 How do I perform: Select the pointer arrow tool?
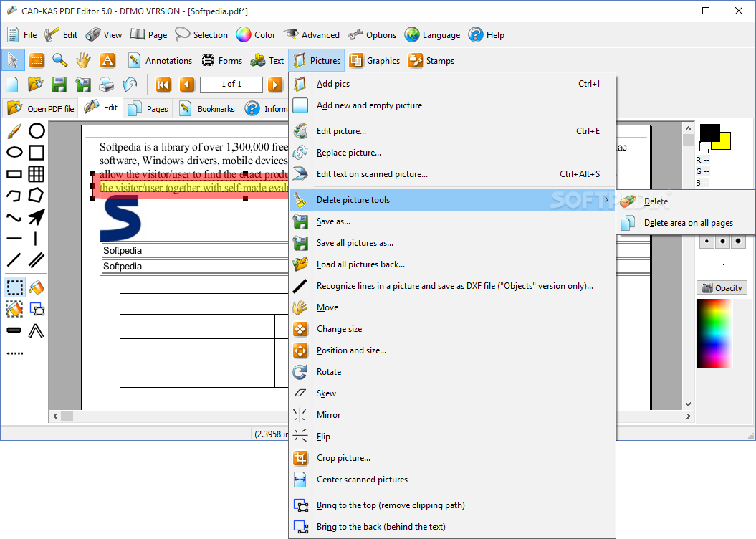point(12,60)
